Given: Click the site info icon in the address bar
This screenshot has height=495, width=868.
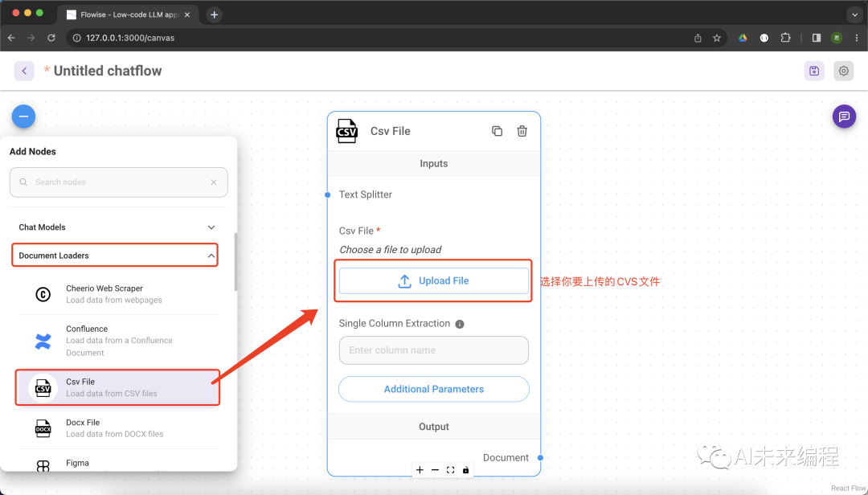Looking at the screenshot, I should (77, 38).
